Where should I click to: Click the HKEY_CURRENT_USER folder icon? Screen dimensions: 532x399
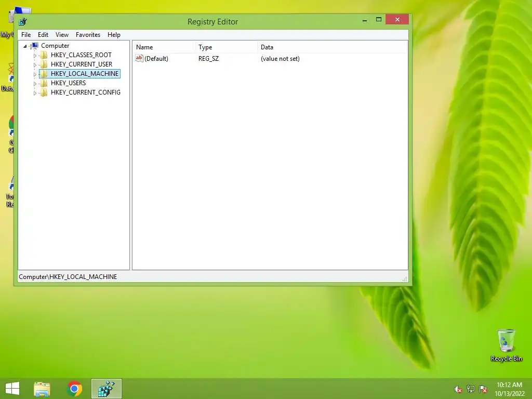click(x=44, y=64)
